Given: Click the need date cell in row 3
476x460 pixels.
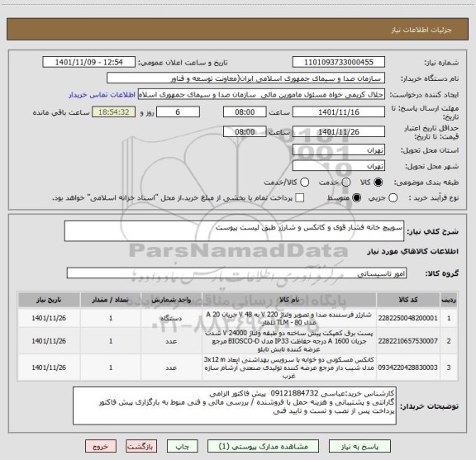Looking at the screenshot, I should (x=49, y=368).
